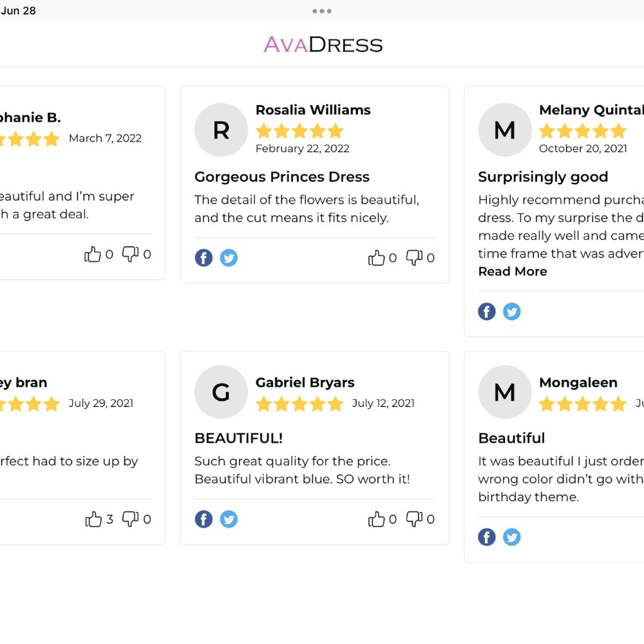Like Rosalia Williams' review with thumbs up
Viewport: 644px width, 644px height.
coord(376,258)
